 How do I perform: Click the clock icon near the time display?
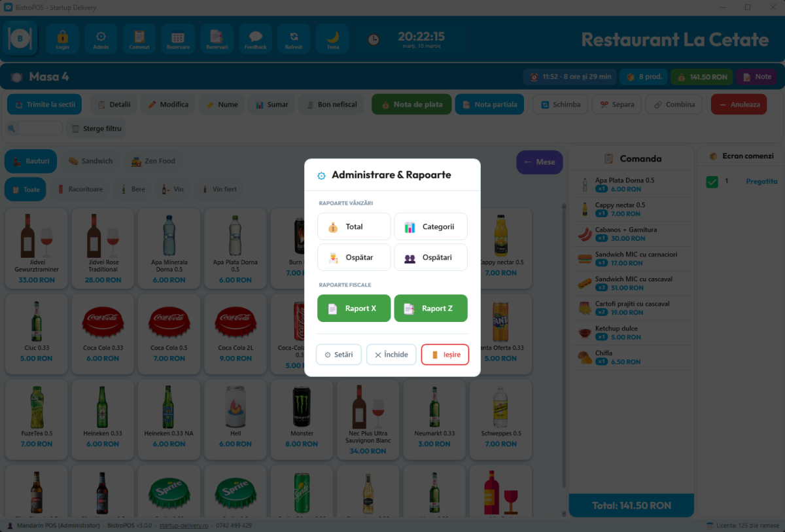coord(374,39)
